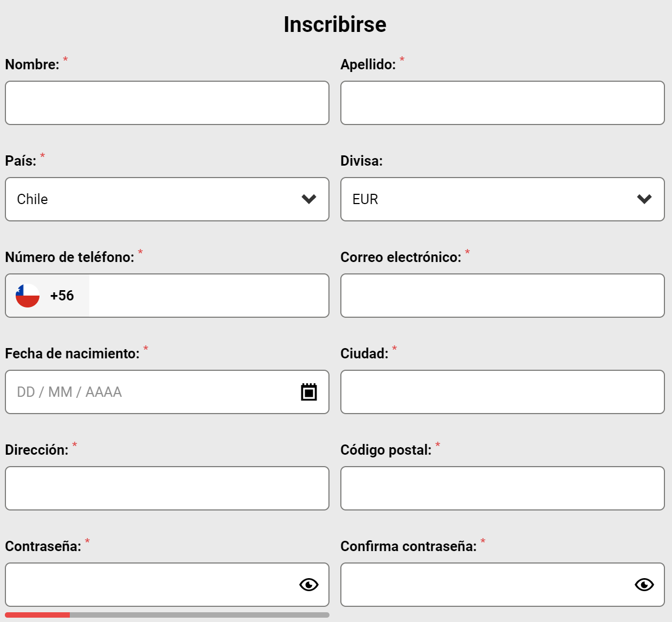672x622 pixels.
Task: Show password in Confirma contraseña field
Action: coord(644,585)
